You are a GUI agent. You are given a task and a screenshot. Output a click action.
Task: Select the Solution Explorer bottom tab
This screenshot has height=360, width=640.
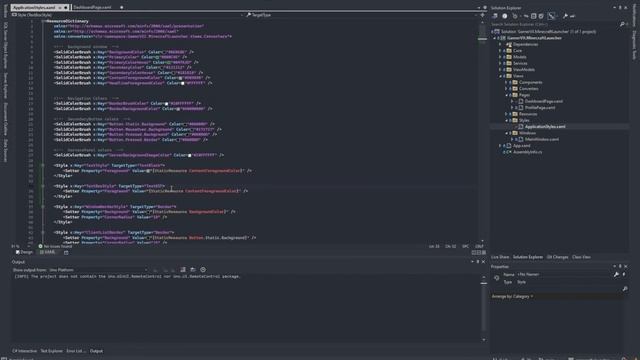(x=527, y=257)
